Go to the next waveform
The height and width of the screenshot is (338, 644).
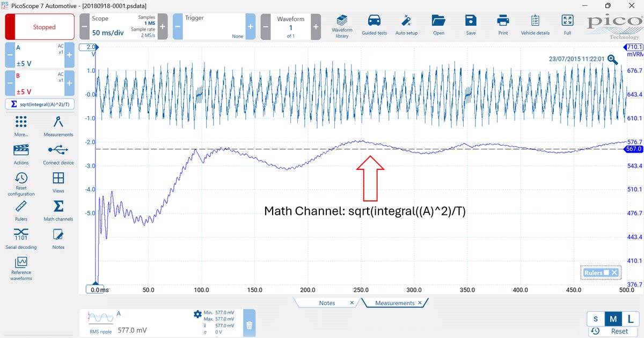[x=316, y=27]
